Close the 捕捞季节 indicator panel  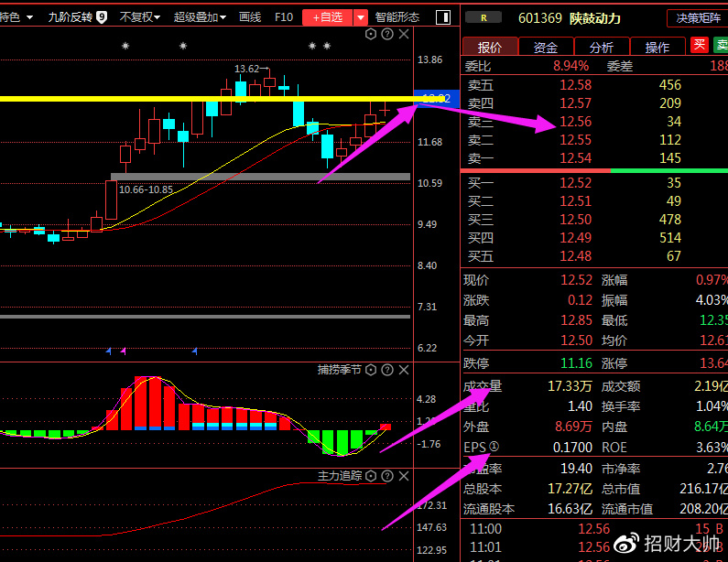click(x=404, y=370)
